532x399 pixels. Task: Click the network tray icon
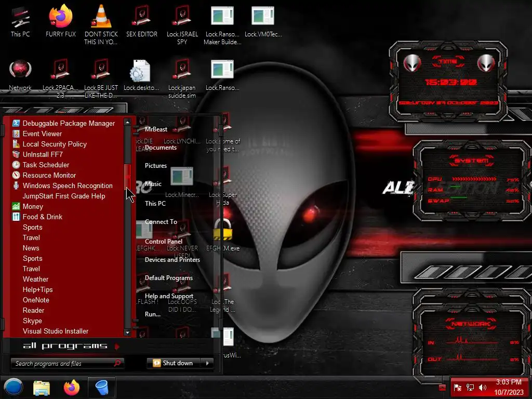(470, 388)
